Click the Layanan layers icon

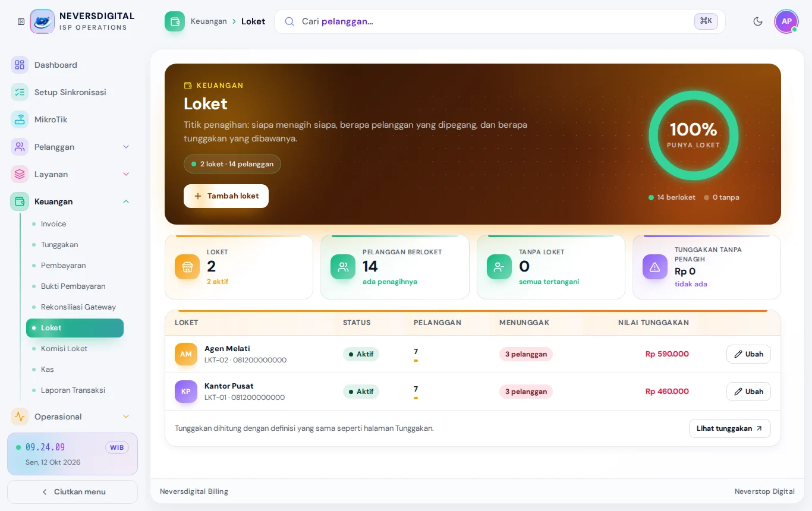coord(20,174)
